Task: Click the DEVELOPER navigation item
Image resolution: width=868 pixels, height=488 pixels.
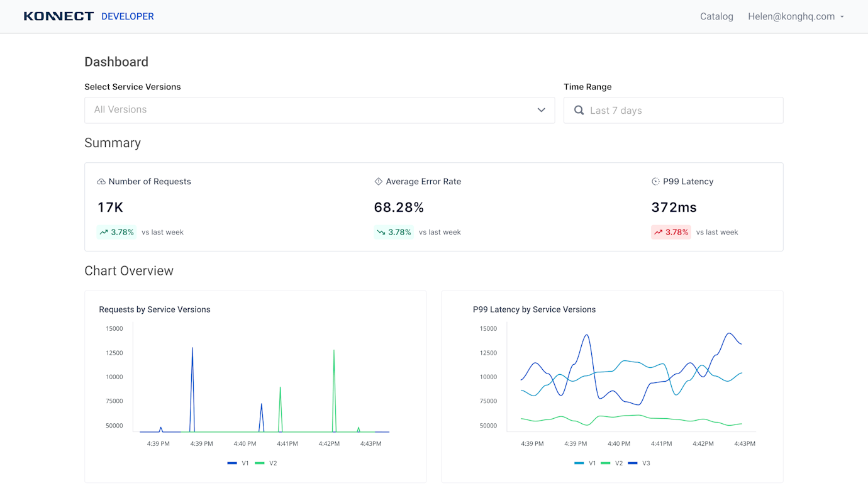Action: (127, 16)
